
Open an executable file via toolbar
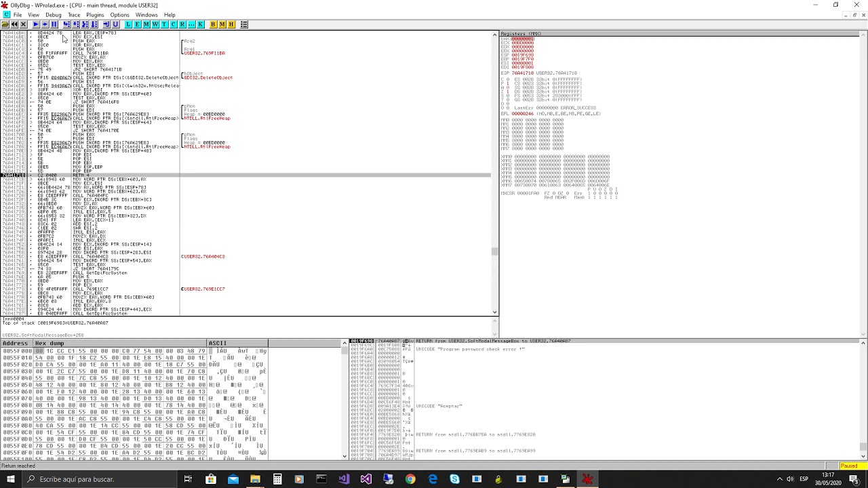coord(5,24)
